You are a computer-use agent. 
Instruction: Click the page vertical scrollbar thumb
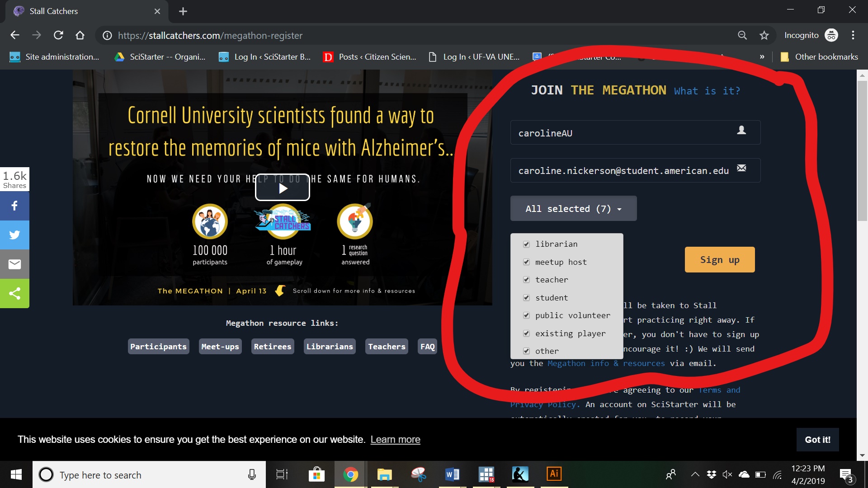862,150
